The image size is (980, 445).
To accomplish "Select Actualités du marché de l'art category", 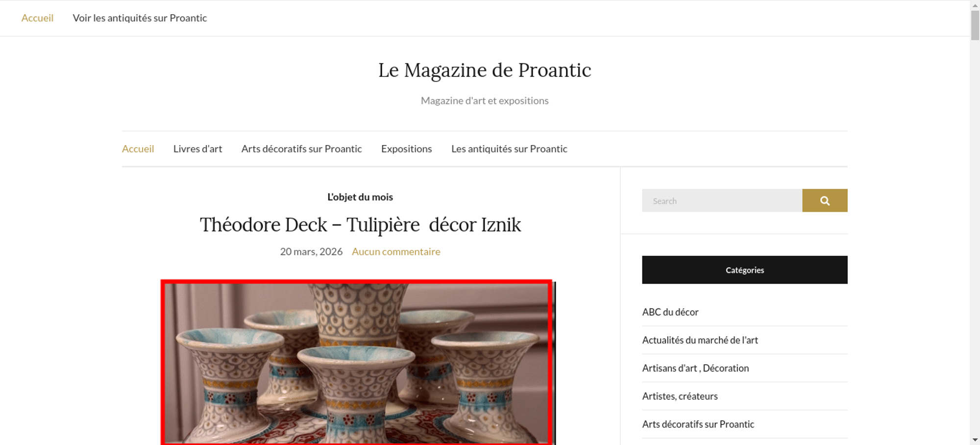I will click(700, 340).
